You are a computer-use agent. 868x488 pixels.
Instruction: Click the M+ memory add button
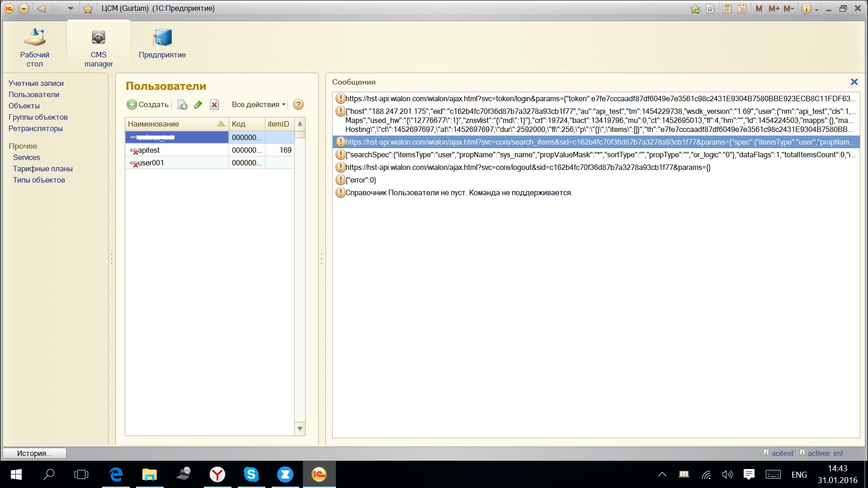[x=774, y=9]
